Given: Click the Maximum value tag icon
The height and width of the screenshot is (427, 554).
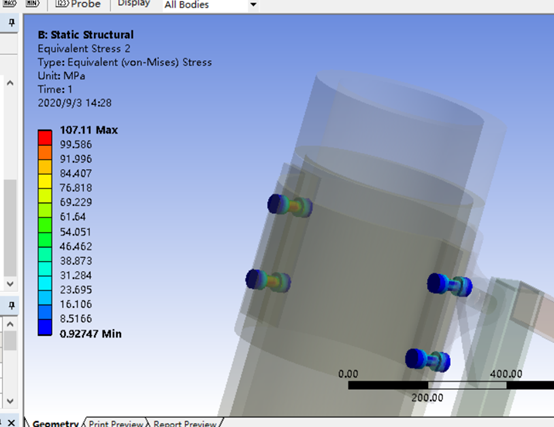Looking at the screenshot, I should click(9, 4).
